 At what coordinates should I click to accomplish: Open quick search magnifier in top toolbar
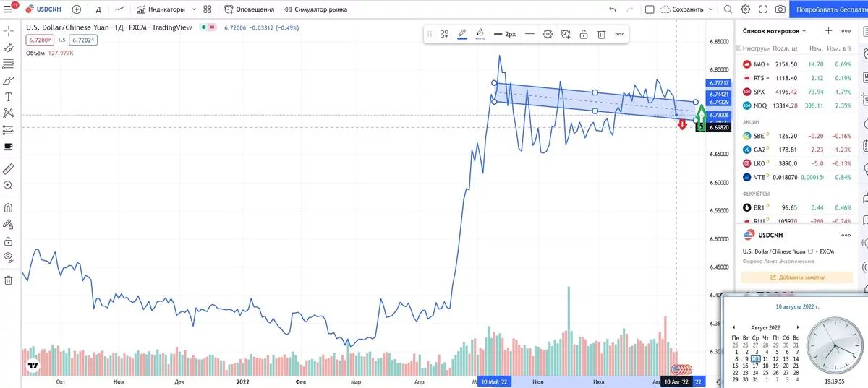click(x=728, y=9)
